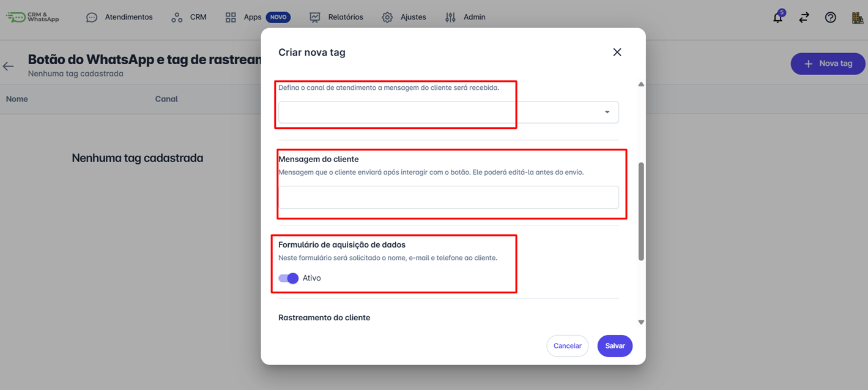
Task: Click the Mensagem do cliente text field
Action: pos(448,197)
